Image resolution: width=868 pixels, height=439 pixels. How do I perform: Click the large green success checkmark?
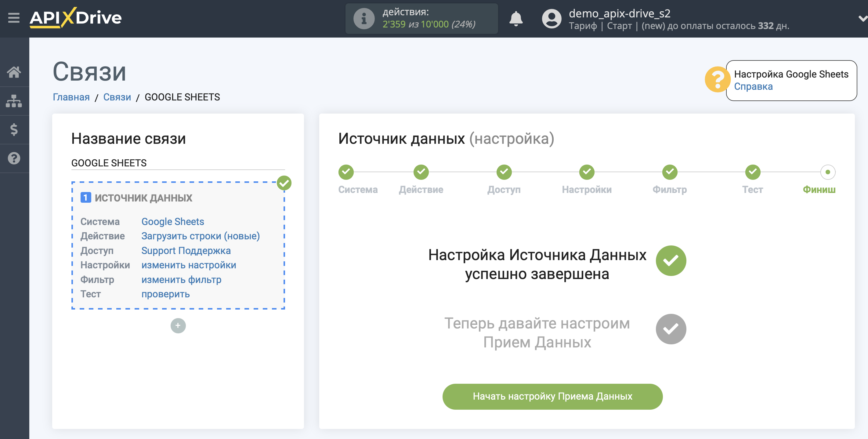(x=671, y=260)
